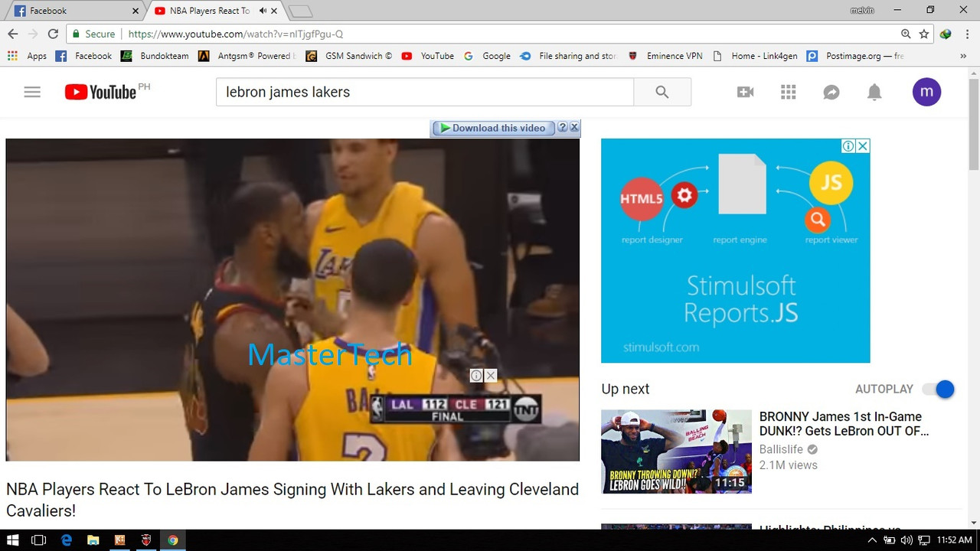The height and width of the screenshot is (551, 980).
Task: Open the Eminence VPN bookmark
Action: (x=665, y=56)
